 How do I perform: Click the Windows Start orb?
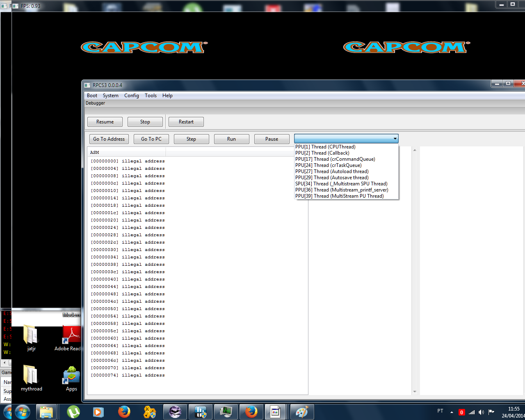pos(22,411)
